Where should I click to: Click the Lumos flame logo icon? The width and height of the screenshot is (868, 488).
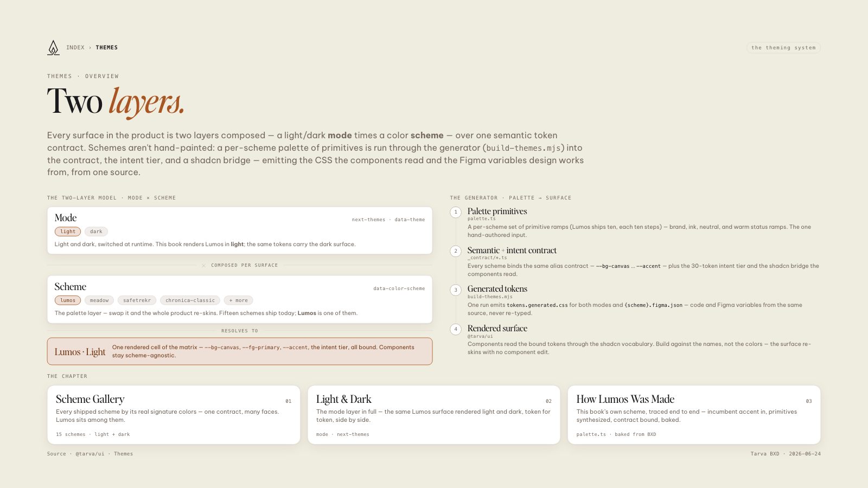(53, 48)
